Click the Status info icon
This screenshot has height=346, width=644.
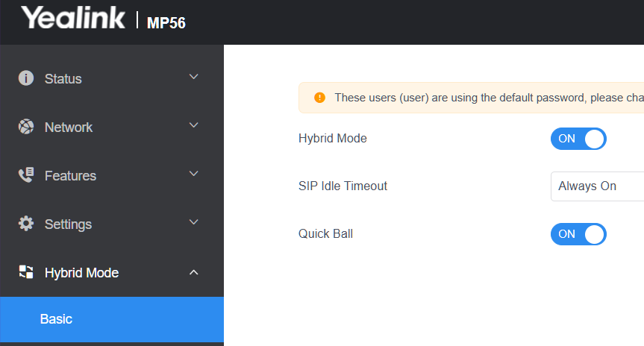click(x=26, y=78)
